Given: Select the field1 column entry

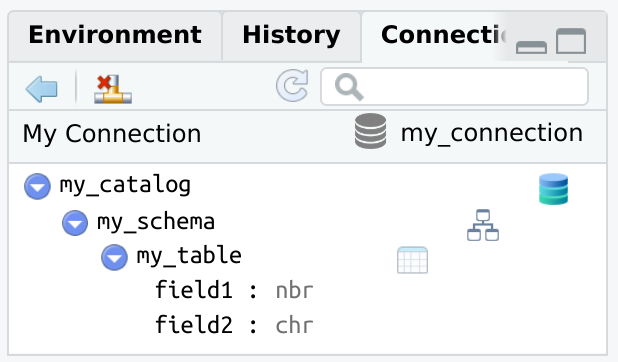Looking at the screenshot, I should coord(234,290).
